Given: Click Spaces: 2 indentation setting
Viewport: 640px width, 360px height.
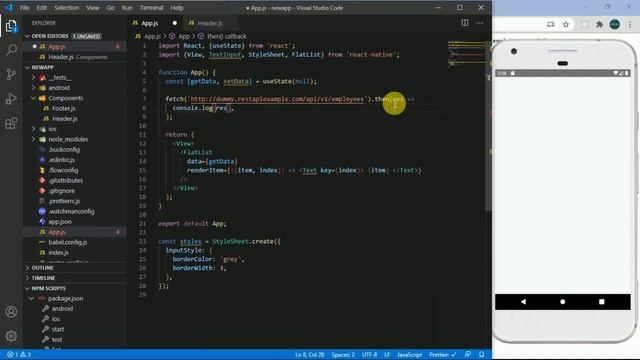Looking at the screenshot, I should pos(343,355).
